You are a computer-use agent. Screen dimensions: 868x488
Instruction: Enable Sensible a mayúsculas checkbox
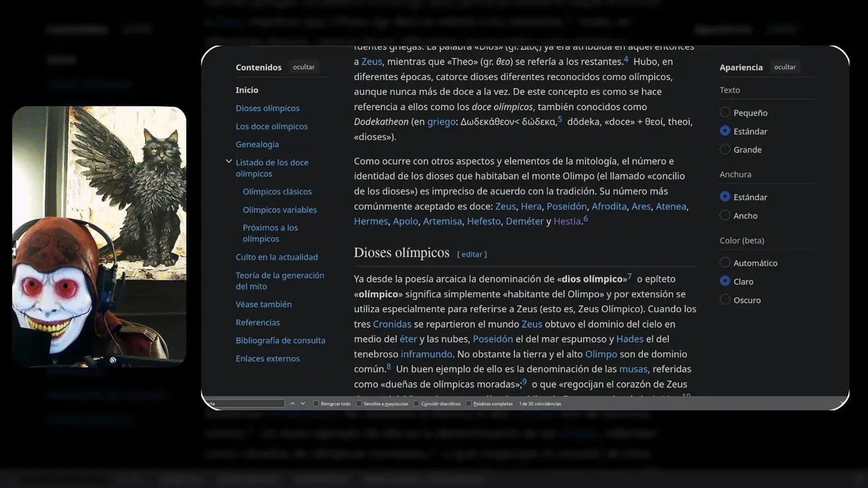tap(359, 403)
